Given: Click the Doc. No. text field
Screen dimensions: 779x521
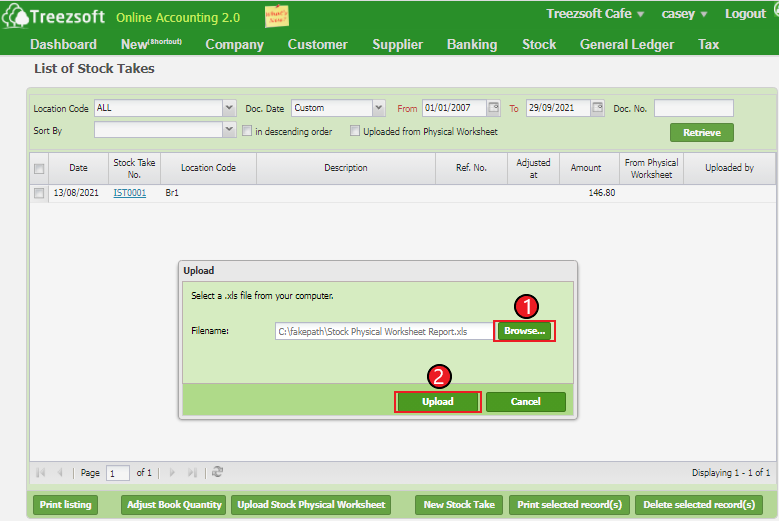Looking at the screenshot, I should coord(693,108).
